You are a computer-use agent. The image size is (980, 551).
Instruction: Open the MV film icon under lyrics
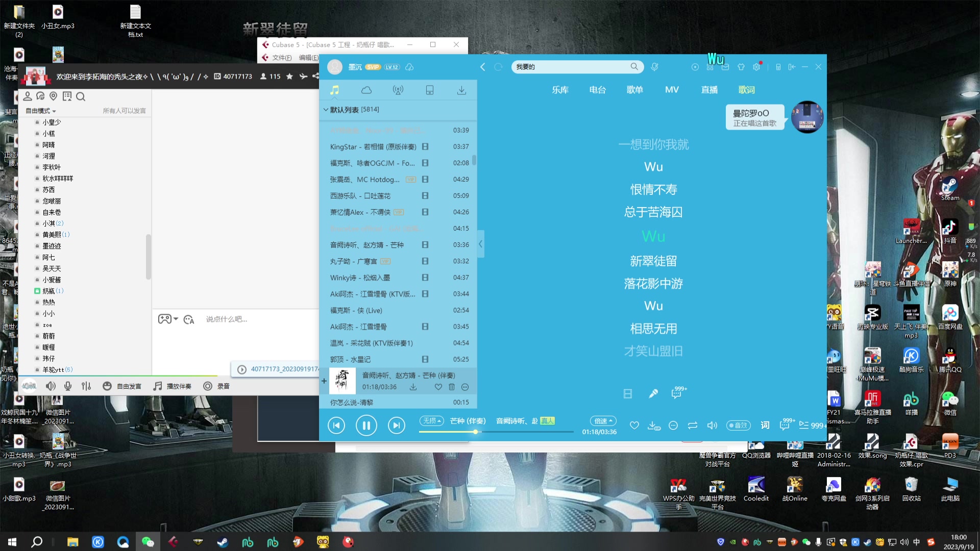[x=628, y=393]
